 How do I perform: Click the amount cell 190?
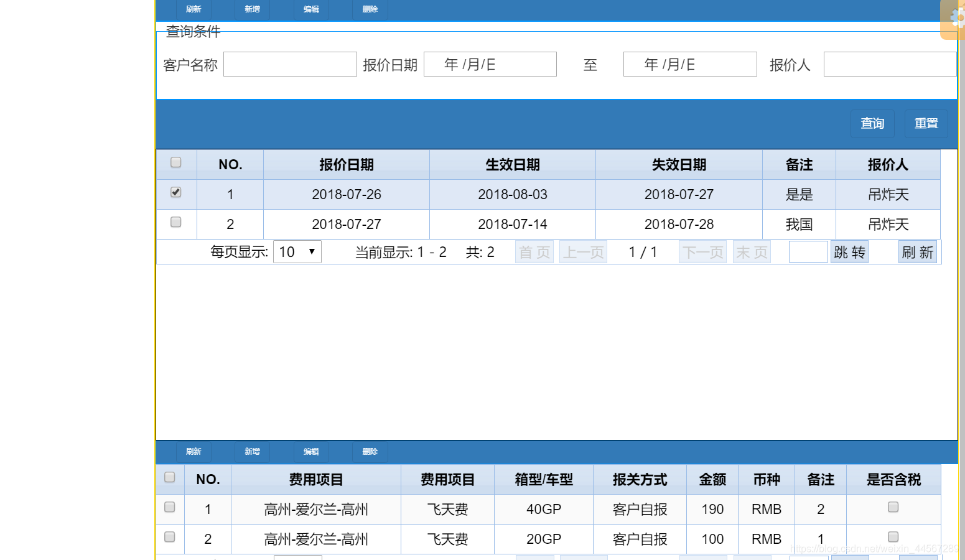tap(712, 510)
